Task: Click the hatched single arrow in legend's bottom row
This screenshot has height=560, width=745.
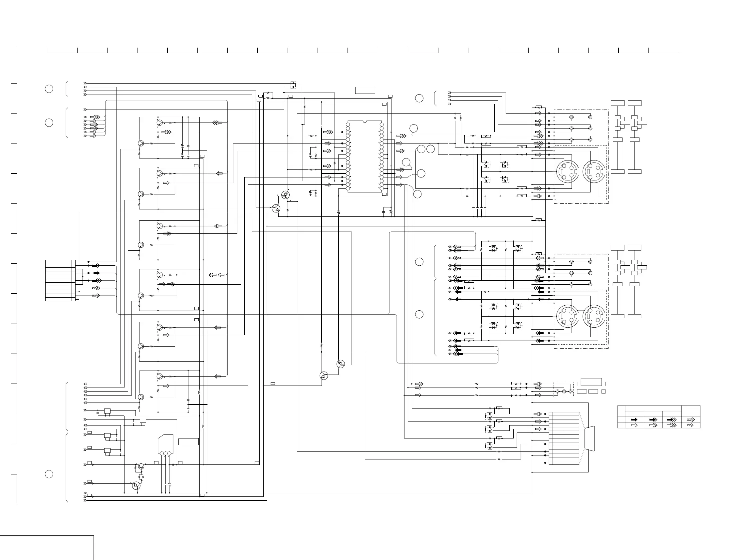Action: pos(690,425)
